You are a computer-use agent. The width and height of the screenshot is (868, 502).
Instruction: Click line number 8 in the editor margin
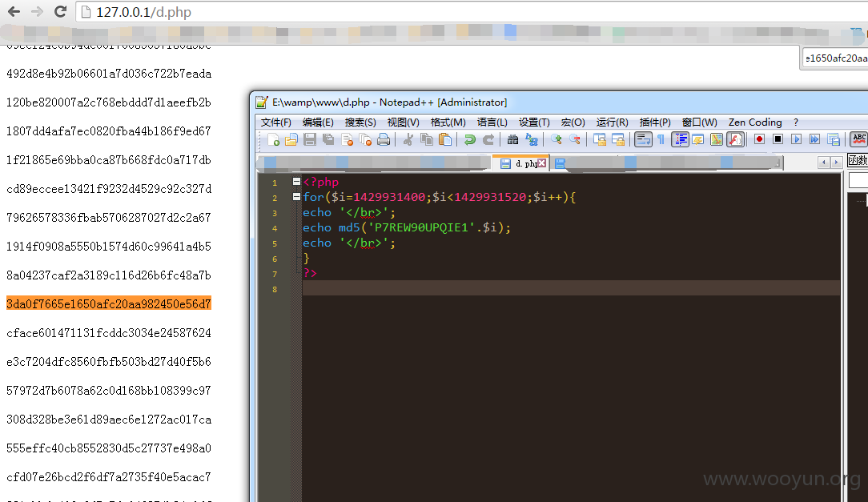(x=275, y=289)
